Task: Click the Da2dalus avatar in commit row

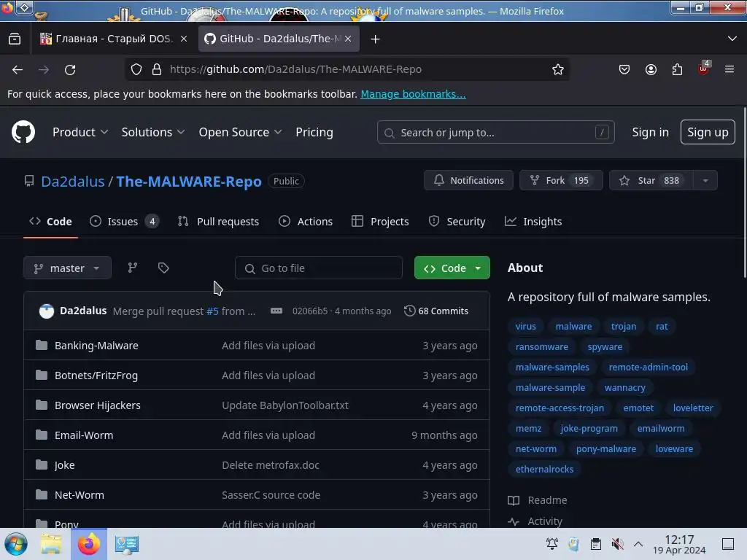Action: pos(47,311)
